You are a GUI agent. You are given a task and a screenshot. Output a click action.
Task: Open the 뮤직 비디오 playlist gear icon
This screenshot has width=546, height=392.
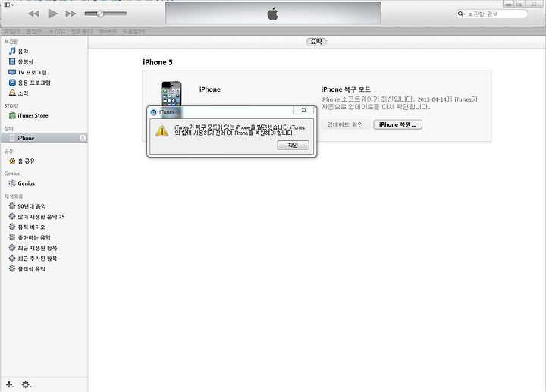click(12, 227)
